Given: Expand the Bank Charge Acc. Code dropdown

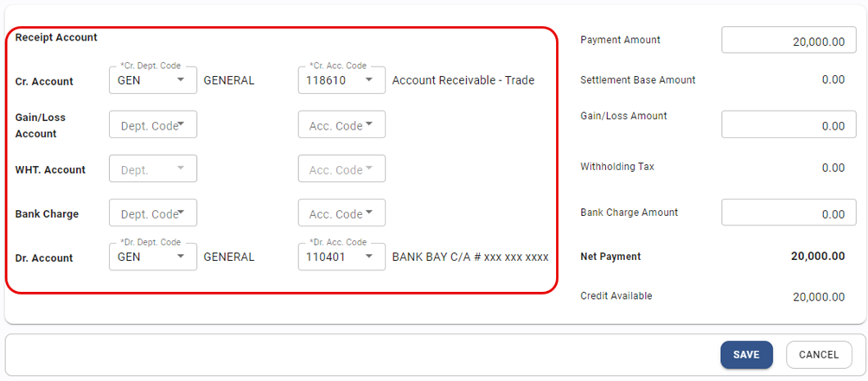Looking at the screenshot, I should click(x=341, y=213).
